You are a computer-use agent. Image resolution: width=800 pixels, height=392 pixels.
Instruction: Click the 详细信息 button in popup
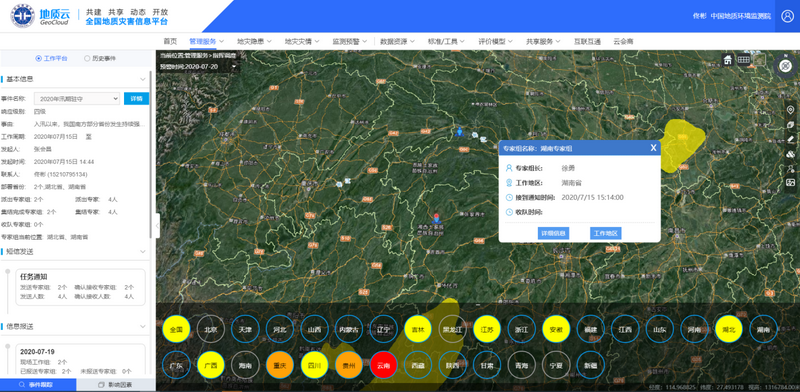(553, 233)
